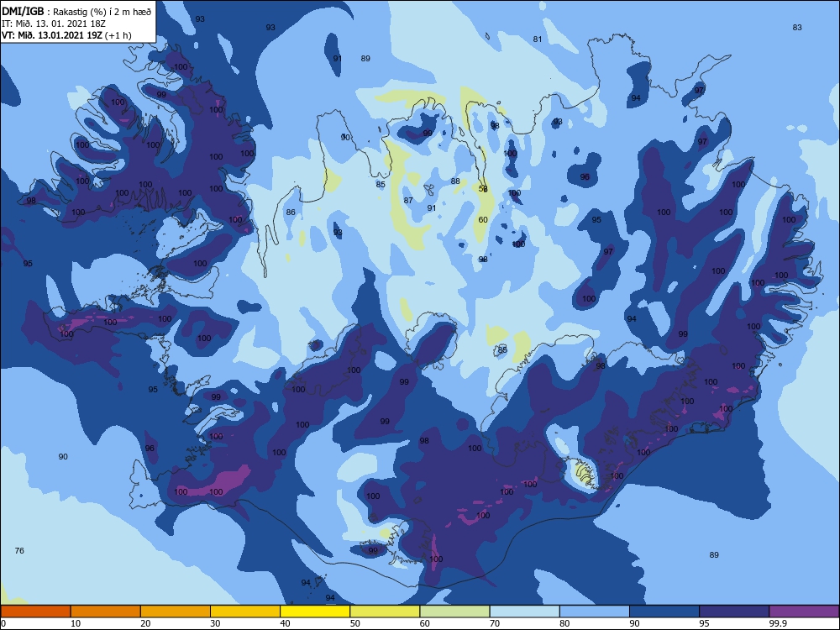840x630 pixels.
Task: Click the purple 99.9+ legend swatch
Action: click(804, 612)
